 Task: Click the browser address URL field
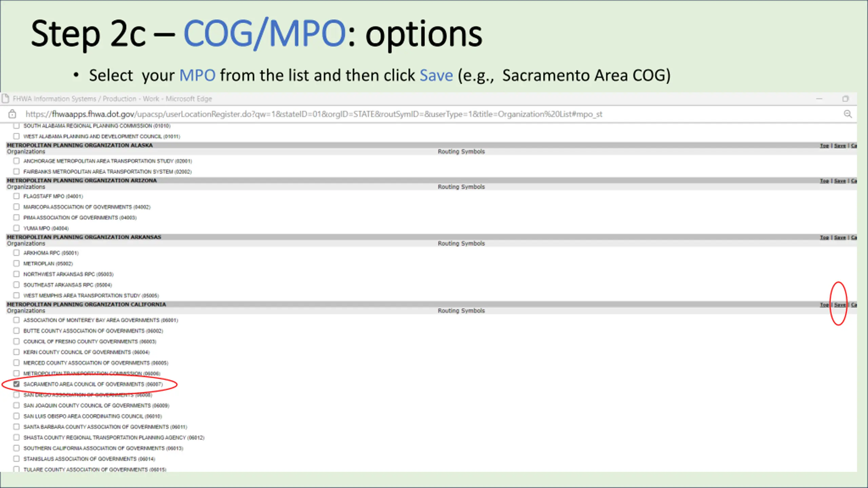314,114
